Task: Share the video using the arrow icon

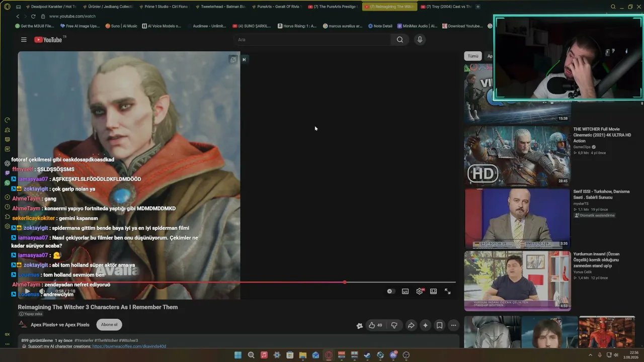Action: point(411,325)
